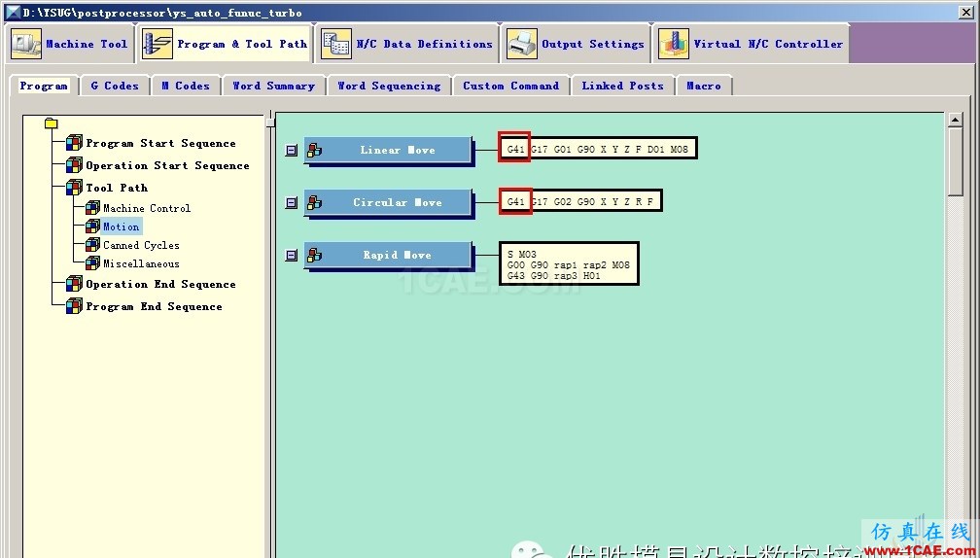980x558 pixels.
Task: Select Tool Path node in tree
Action: [117, 188]
